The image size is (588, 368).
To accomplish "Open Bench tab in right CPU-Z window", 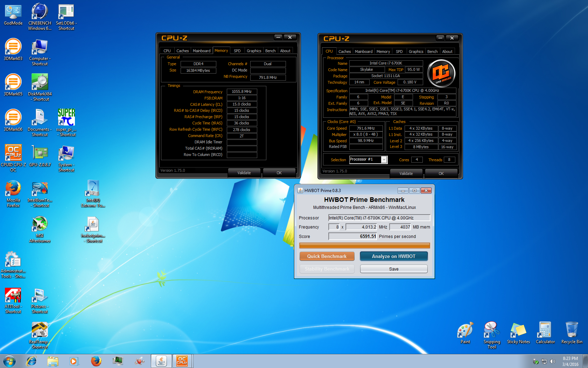I will [x=432, y=52].
